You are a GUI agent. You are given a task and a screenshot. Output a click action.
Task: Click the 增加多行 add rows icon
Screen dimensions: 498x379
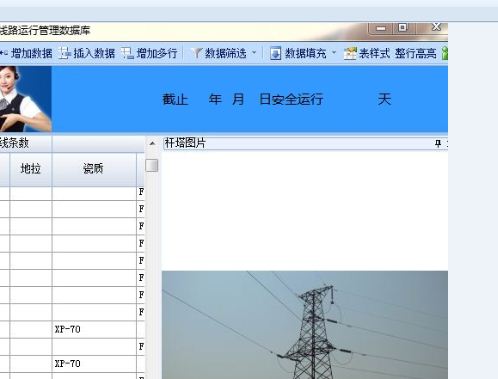point(127,53)
